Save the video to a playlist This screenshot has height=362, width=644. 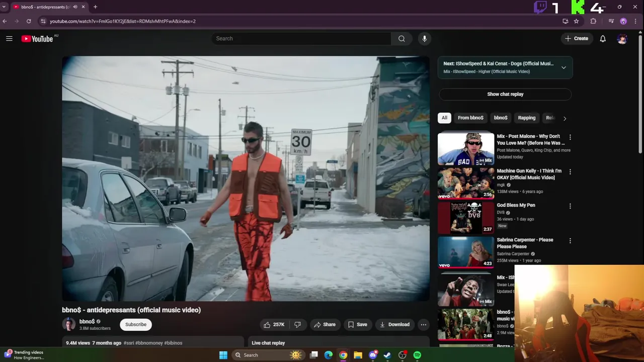point(358,324)
